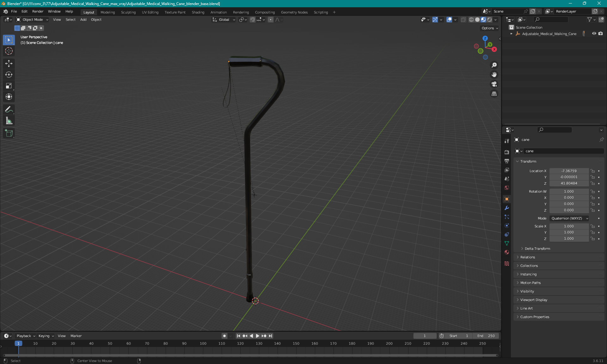
Task: Switch to the Geometry Nodes workspace tab
Action: coord(294,12)
